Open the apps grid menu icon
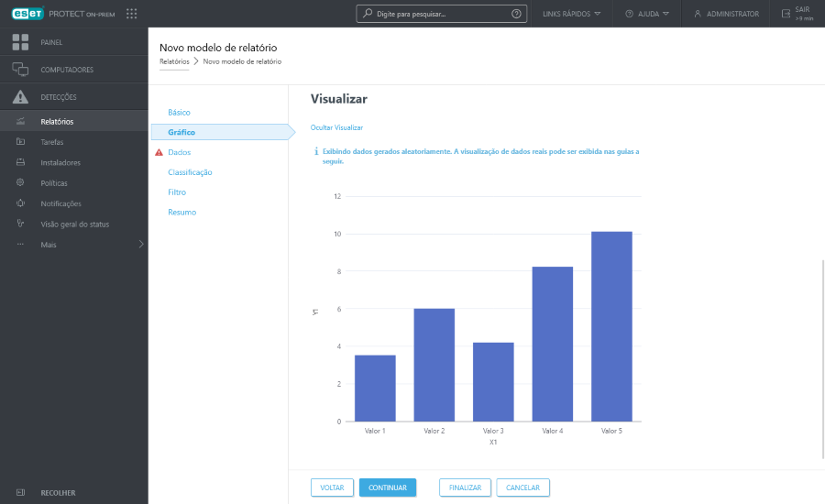 [132, 14]
